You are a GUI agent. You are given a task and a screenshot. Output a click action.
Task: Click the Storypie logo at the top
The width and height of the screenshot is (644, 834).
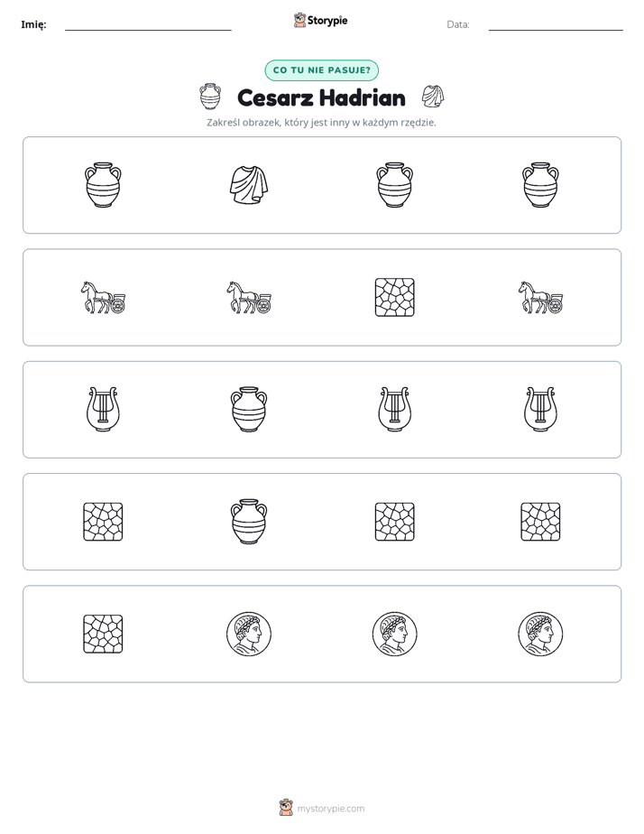tap(320, 20)
